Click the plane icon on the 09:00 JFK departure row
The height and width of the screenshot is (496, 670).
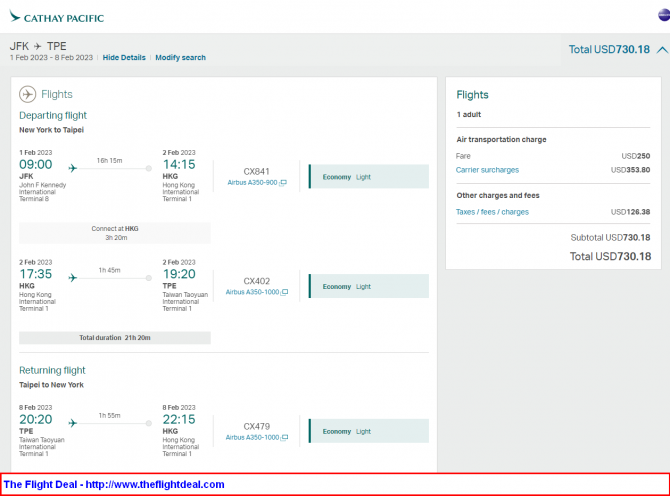pos(73,168)
